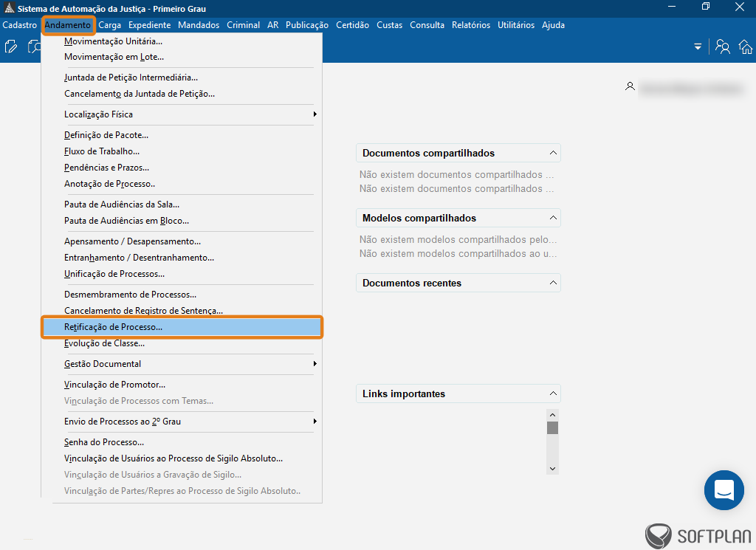Screen dimensions: 756x550
Task: Select Movimentação em Lote
Action: [x=182, y=57]
